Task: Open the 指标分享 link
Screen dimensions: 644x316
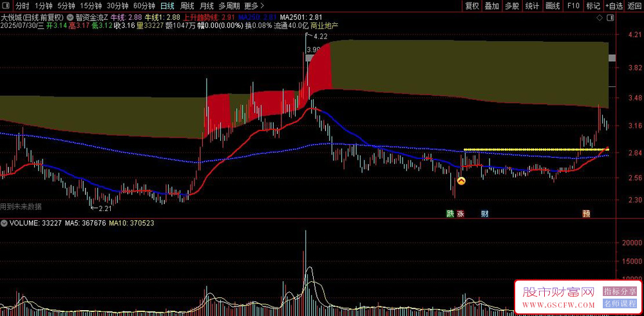Action: 620,291
